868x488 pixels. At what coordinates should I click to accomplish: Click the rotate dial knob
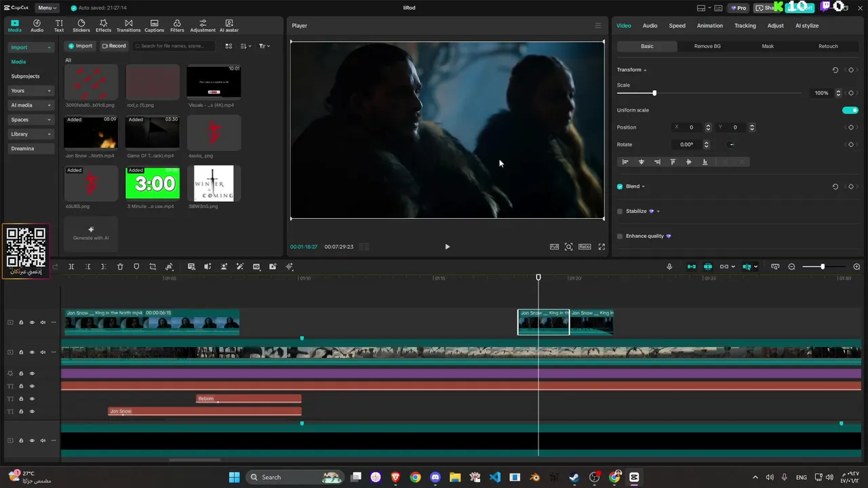coord(731,144)
